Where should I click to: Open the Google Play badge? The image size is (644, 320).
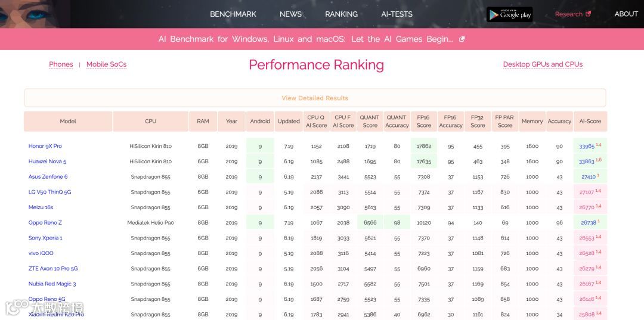[x=509, y=14]
